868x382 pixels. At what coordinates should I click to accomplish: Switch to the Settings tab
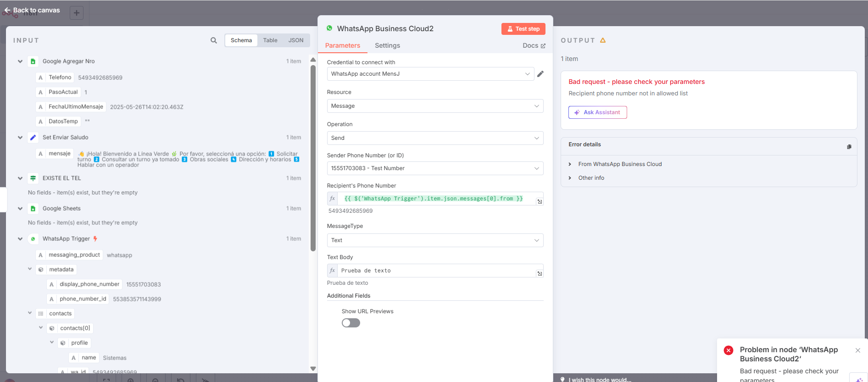[x=387, y=45]
